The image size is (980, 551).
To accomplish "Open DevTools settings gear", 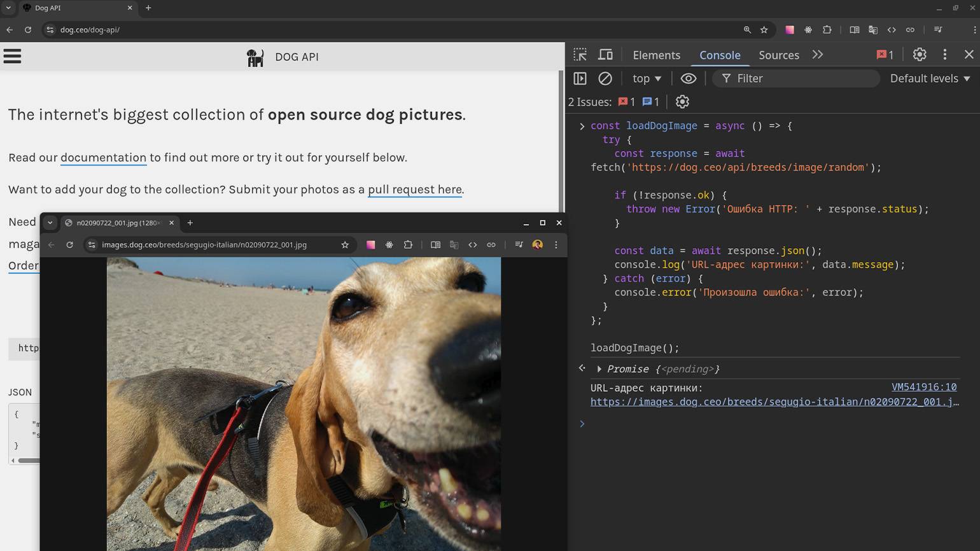I will coord(920,55).
